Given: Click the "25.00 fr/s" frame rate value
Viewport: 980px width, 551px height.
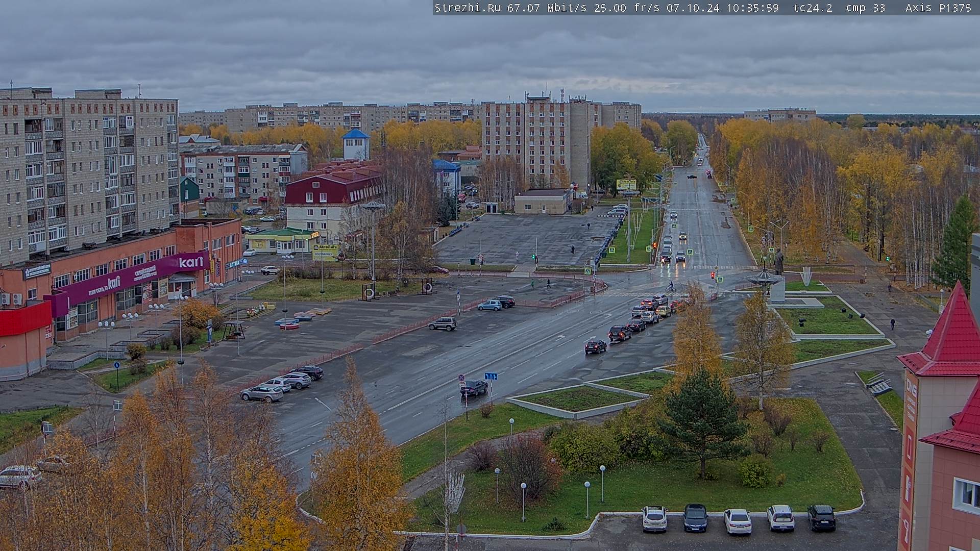Looking at the screenshot, I should point(628,8).
